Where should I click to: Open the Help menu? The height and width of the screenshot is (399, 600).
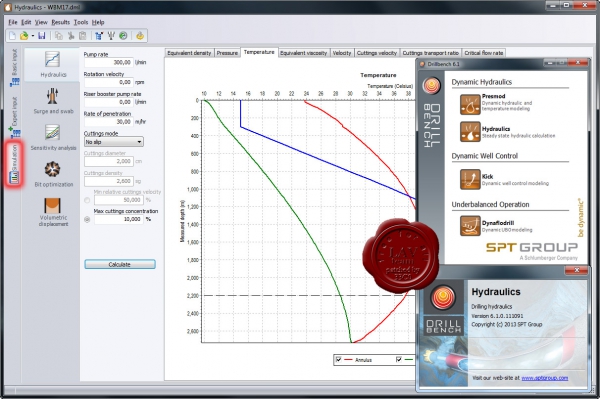point(98,22)
